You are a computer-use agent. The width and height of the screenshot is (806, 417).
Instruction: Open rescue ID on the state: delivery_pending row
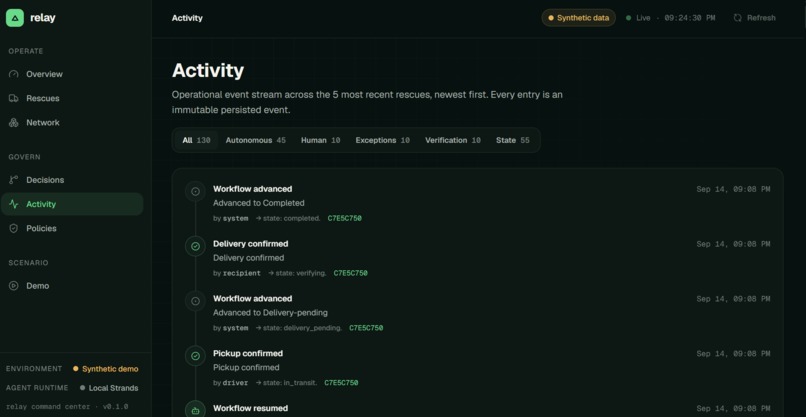point(366,328)
